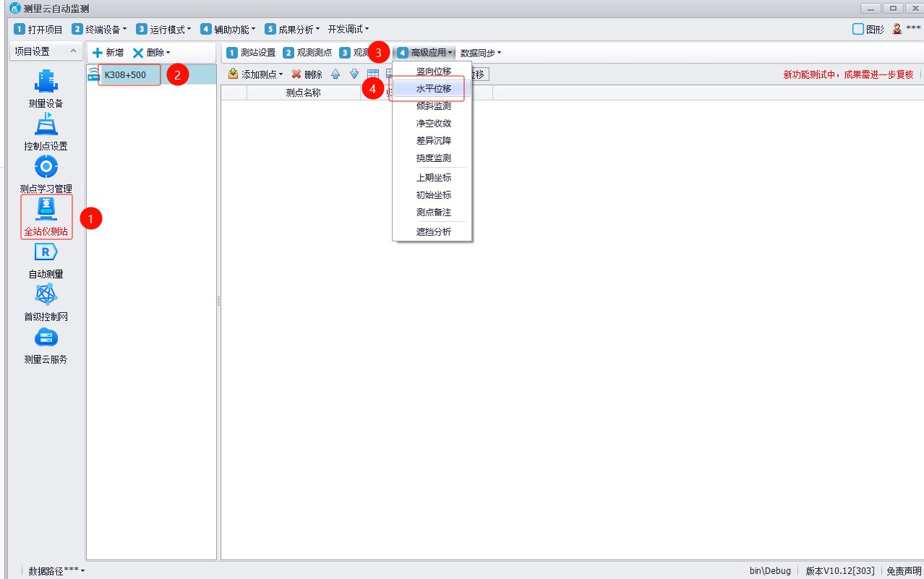Screen dimensions: 924x579
Task: Open the 添加测点 dropdown
Action: (x=256, y=74)
